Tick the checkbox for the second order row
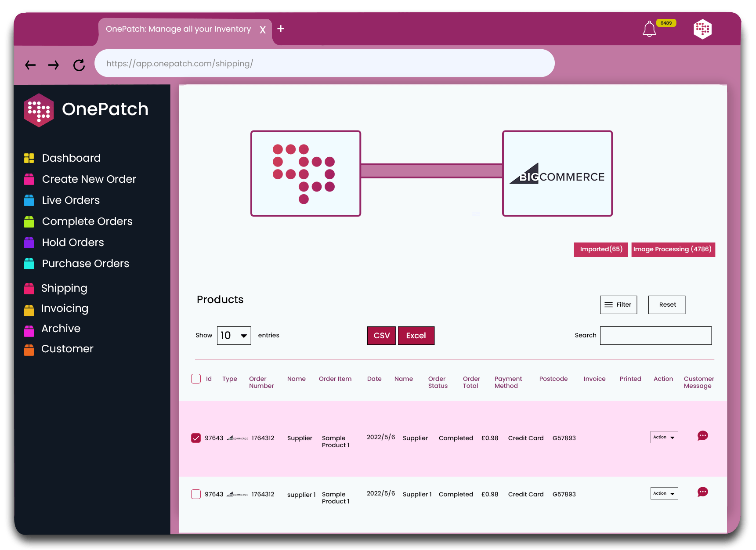Viewport: 756px width, 550px height. tap(195, 494)
